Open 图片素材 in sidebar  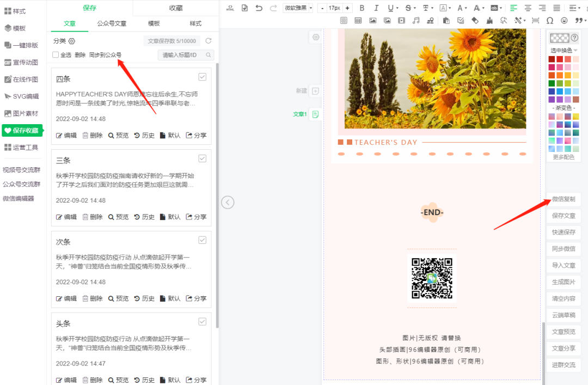click(21, 113)
